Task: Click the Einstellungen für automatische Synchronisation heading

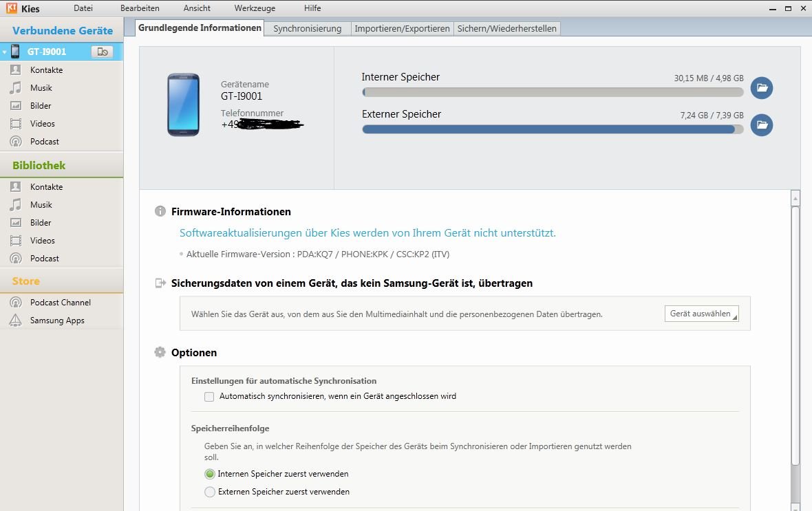Action: coord(284,381)
